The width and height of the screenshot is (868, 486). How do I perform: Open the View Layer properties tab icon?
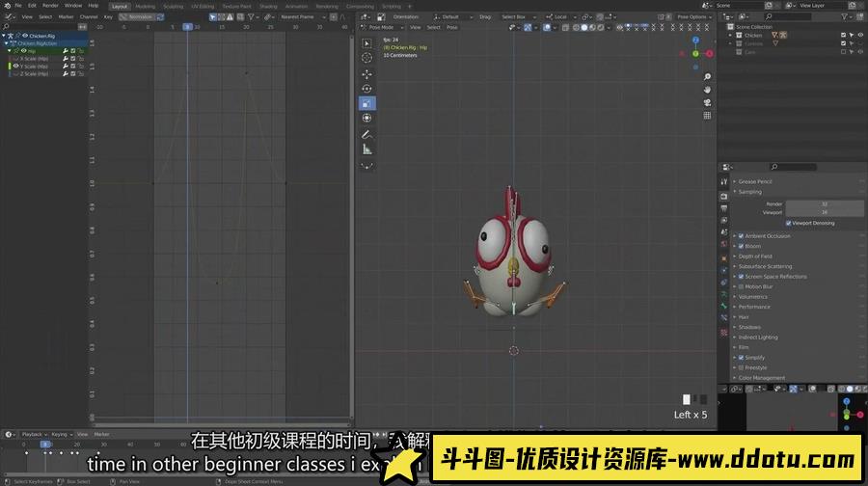[x=724, y=220]
